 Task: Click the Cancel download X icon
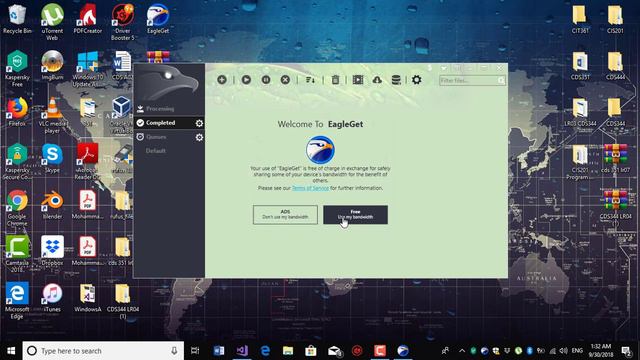285,80
